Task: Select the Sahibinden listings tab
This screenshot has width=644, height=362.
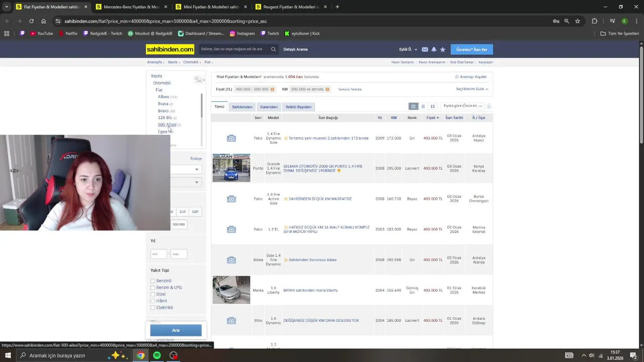Action: click(242, 107)
